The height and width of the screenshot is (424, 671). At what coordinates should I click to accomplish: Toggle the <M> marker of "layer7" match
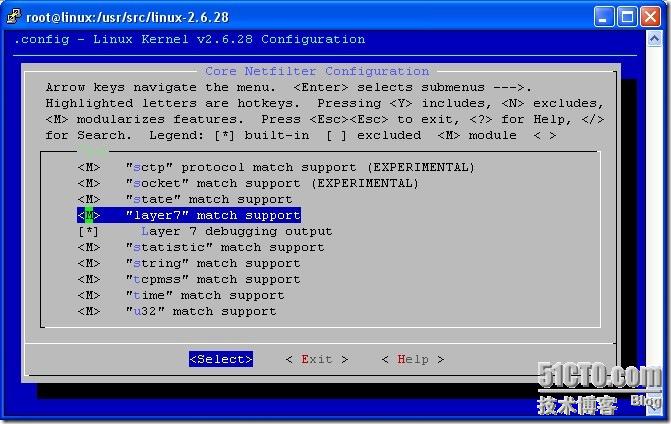89,215
